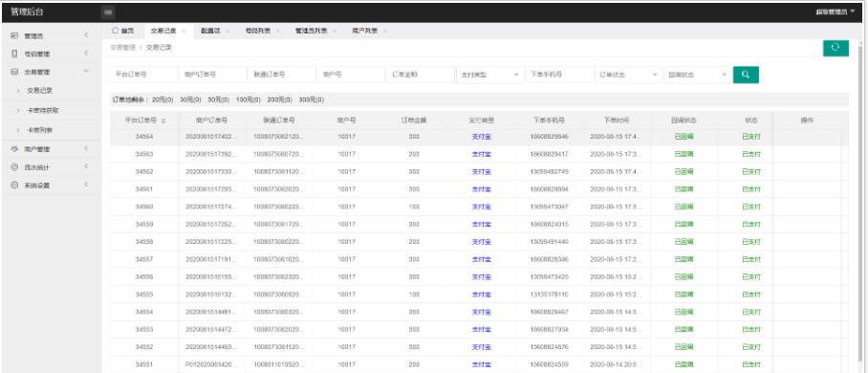
Task: Click the green magnifier search button
Action: pos(746,75)
